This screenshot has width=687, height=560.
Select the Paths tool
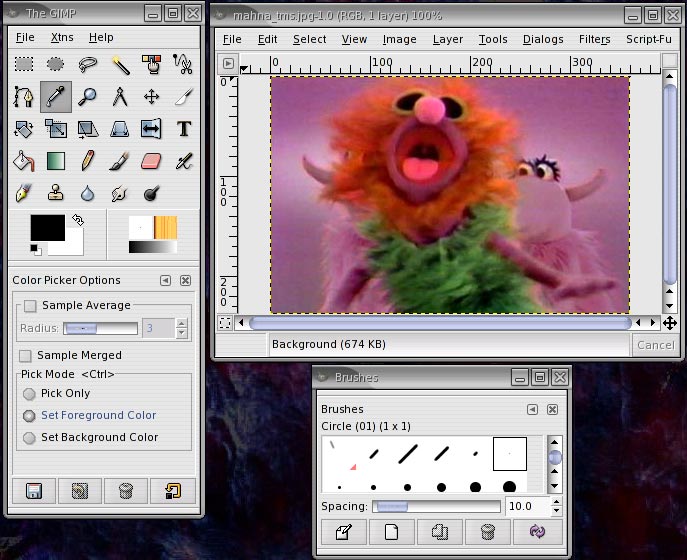pyautogui.click(x=24, y=96)
